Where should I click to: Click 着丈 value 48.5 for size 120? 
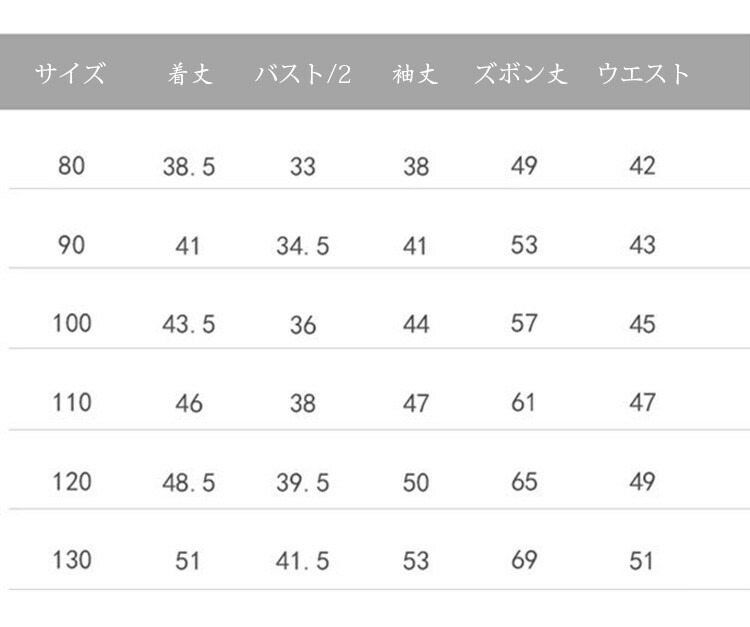(189, 482)
